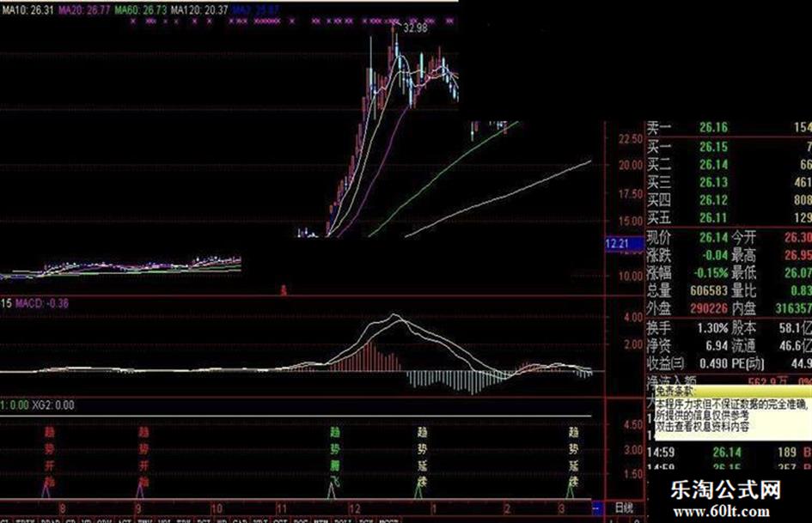Select the first red 趋势开始 signal near month 8

[x=49, y=459]
